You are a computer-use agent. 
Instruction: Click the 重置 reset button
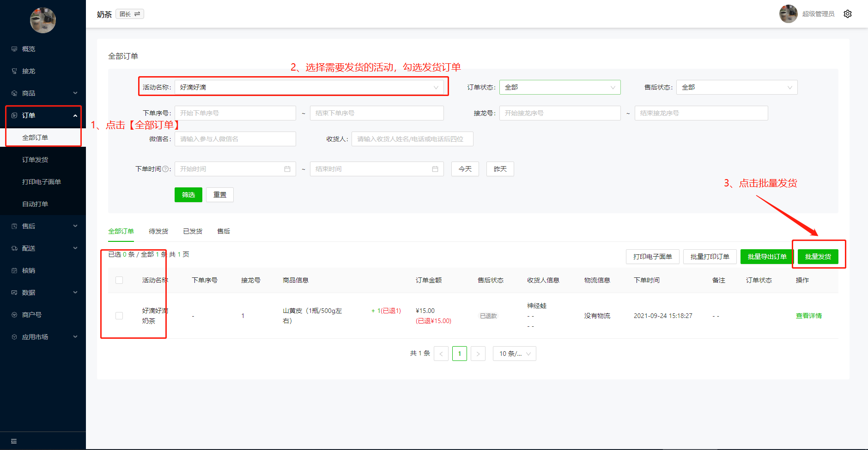pos(220,195)
